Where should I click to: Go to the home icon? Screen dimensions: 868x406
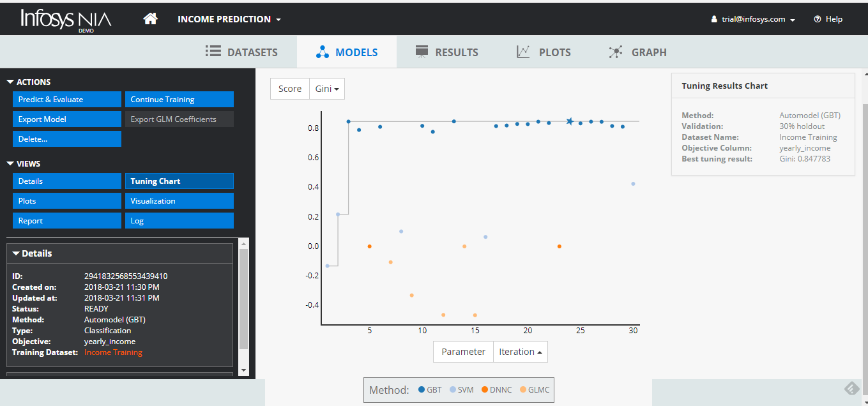(151, 19)
